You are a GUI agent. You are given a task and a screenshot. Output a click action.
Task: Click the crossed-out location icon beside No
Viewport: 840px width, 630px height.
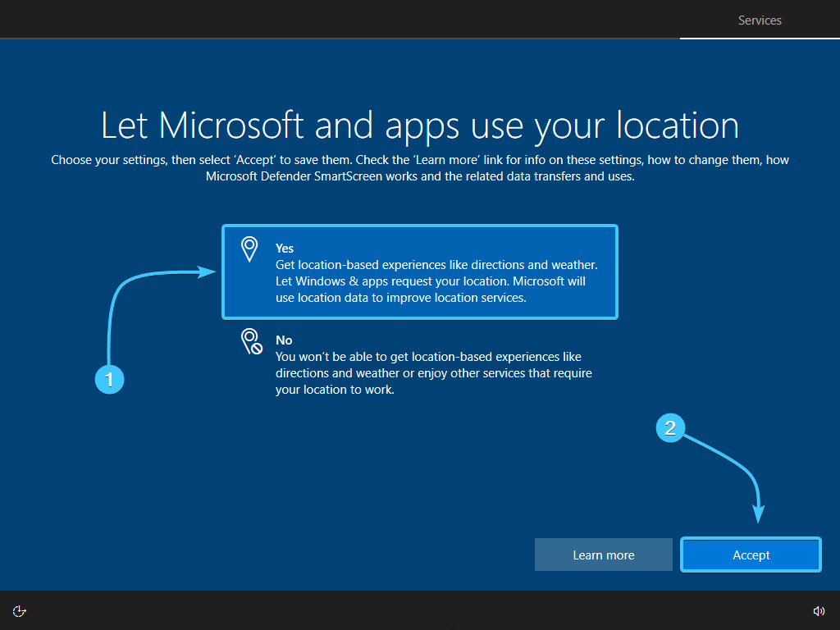pyautogui.click(x=250, y=341)
